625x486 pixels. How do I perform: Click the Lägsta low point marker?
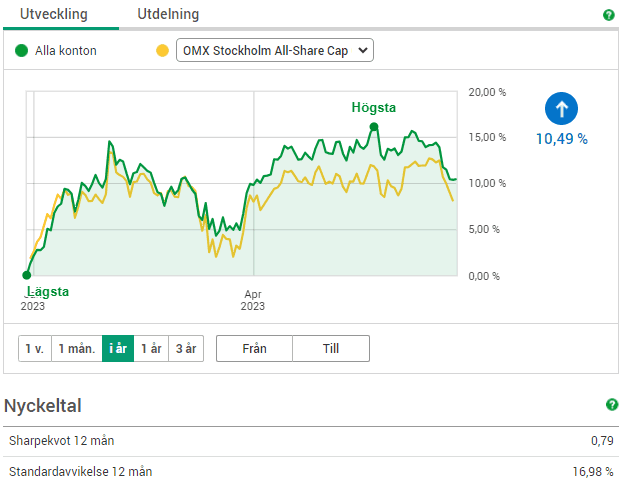[x=27, y=274]
